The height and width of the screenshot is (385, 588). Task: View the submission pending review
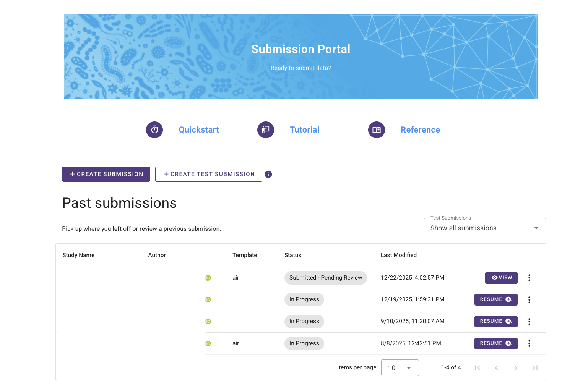(x=501, y=278)
